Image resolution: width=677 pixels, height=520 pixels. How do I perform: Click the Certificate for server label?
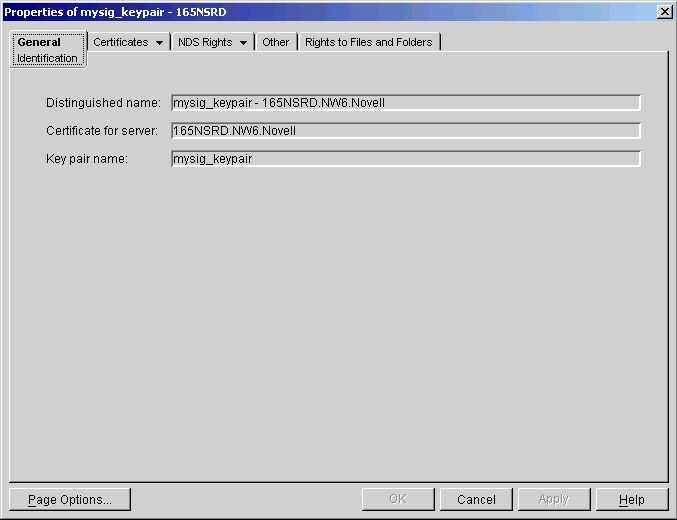(x=102, y=131)
